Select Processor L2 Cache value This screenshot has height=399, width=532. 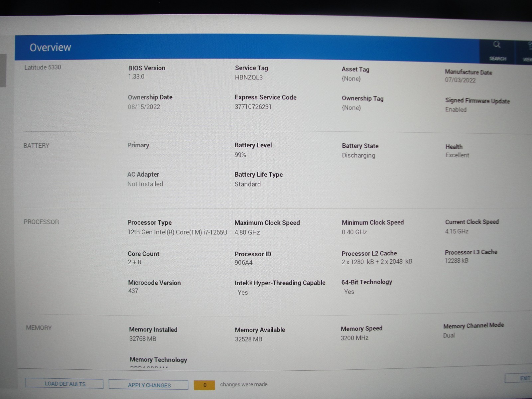377,262
